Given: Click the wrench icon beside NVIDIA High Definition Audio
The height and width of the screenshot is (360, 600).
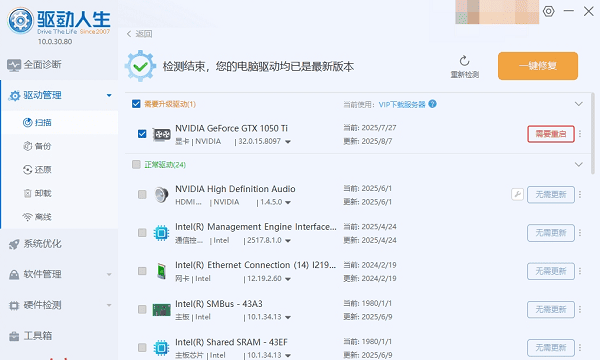Looking at the screenshot, I should coord(517,194).
